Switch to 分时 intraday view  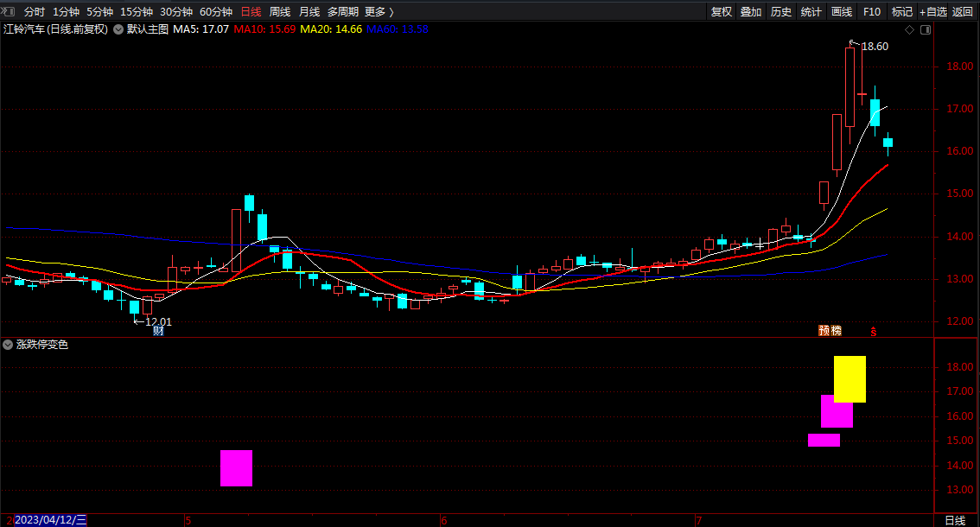tap(35, 12)
